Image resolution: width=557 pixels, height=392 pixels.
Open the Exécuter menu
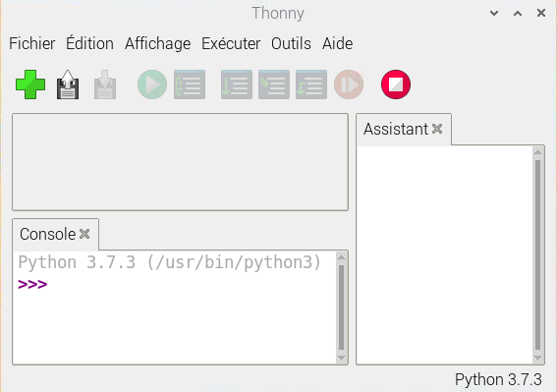pyautogui.click(x=231, y=43)
